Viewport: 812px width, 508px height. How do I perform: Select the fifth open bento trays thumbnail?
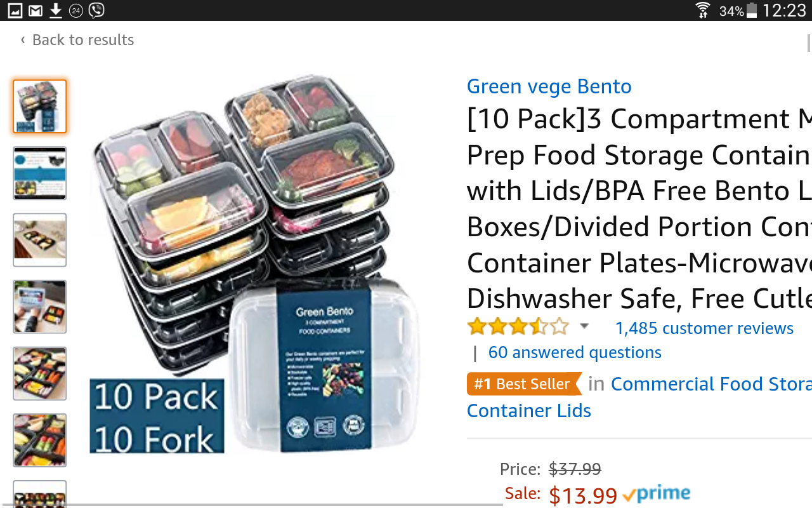(x=40, y=373)
